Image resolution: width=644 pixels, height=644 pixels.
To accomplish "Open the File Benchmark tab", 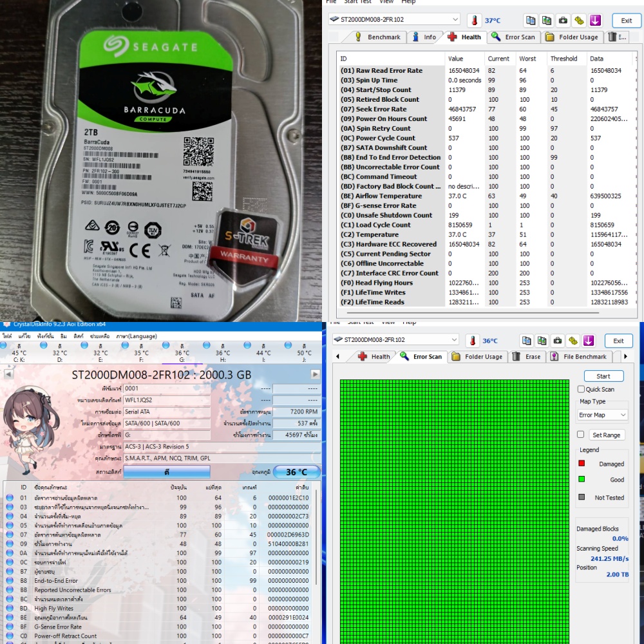I will click(580, 357).
